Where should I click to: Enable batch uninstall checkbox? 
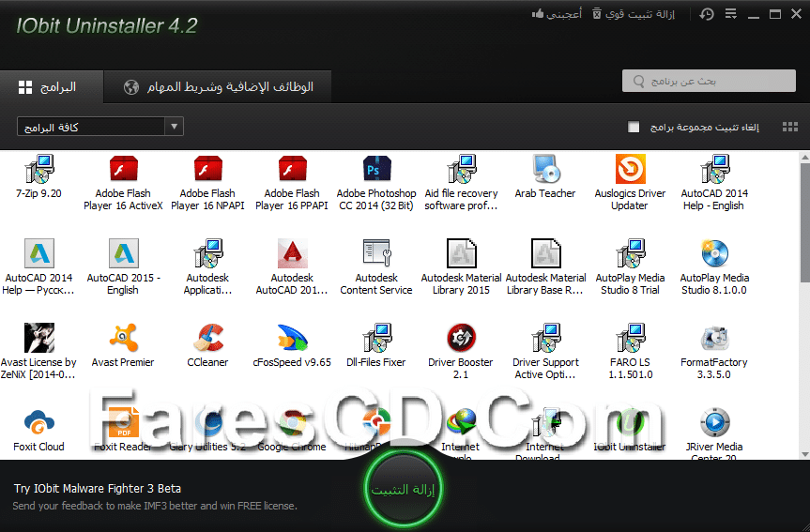(634, 127)
